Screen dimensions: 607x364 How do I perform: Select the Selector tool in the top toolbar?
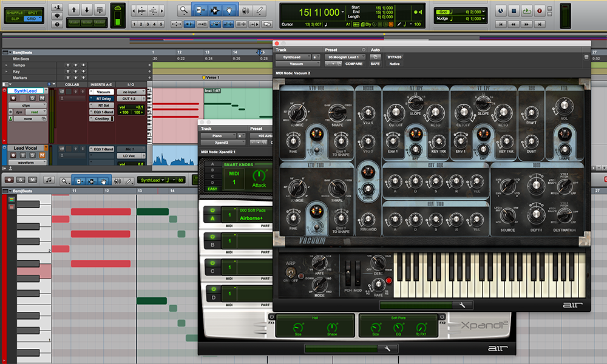pos(214,10)
